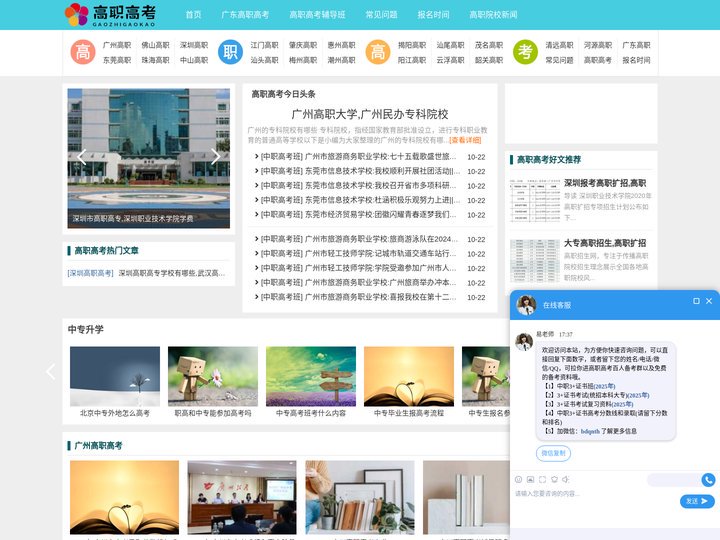The width and height of the screenshot is (720, 540).
Task: Open the 广东高职高考 nav tab
Action: pyautogui.click(x=245, y=15)
